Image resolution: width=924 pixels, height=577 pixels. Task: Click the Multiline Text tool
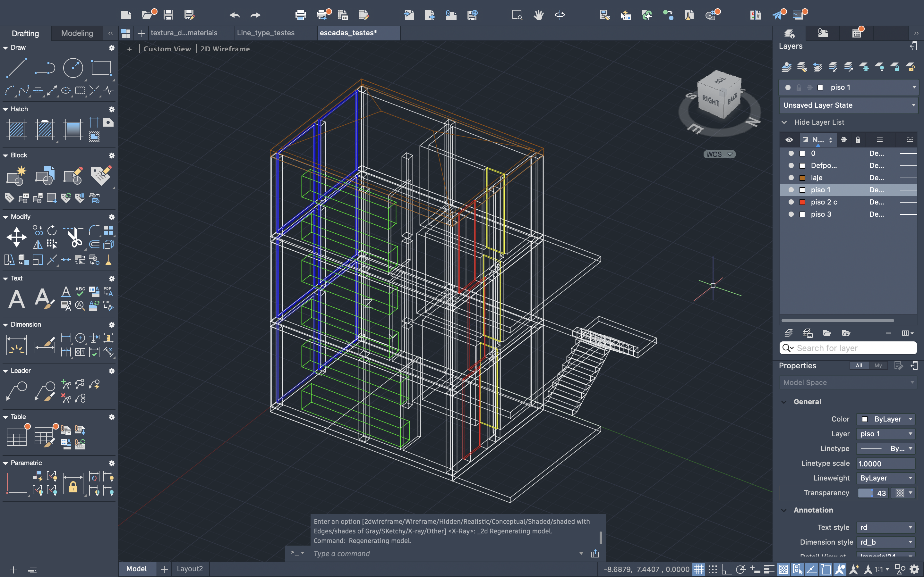[16, 298]
